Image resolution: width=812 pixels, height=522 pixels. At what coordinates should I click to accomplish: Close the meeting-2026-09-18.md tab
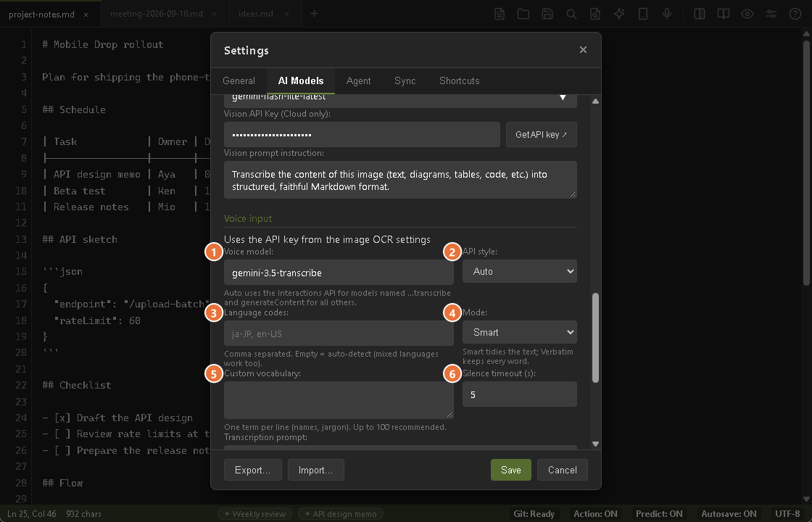click(x=215, y=14)
